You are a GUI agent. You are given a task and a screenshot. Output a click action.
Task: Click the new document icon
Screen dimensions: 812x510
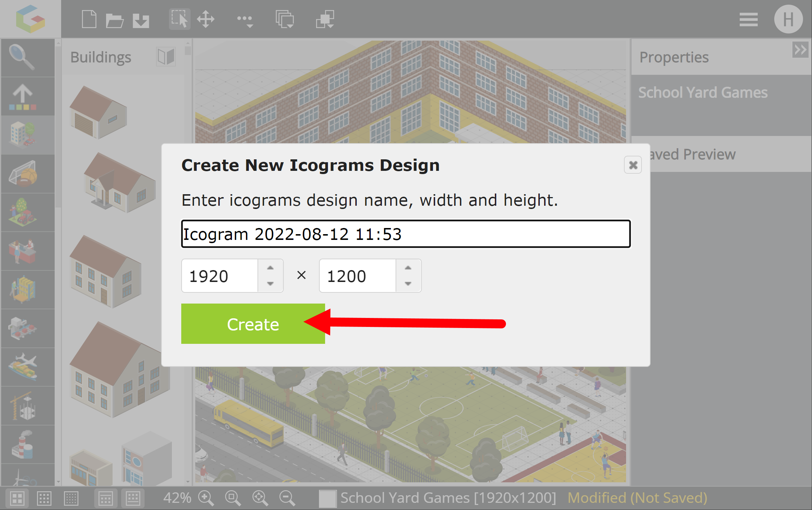(x=89, y=19)
